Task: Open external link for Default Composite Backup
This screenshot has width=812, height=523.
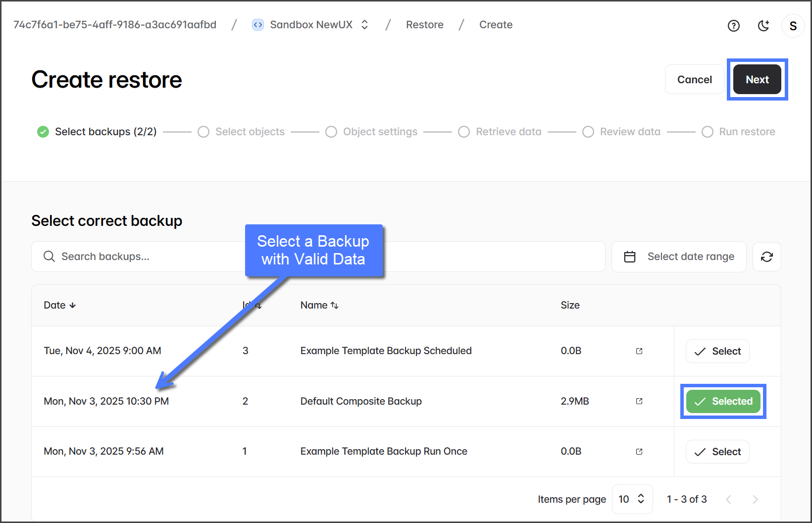Action: 639,401
